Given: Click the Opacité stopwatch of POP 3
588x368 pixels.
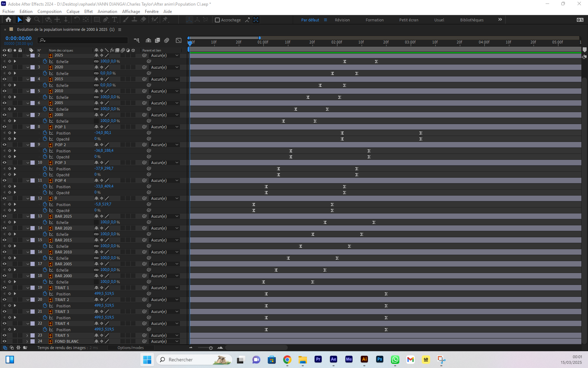Looking at the screenshot, I should [45, 175].
